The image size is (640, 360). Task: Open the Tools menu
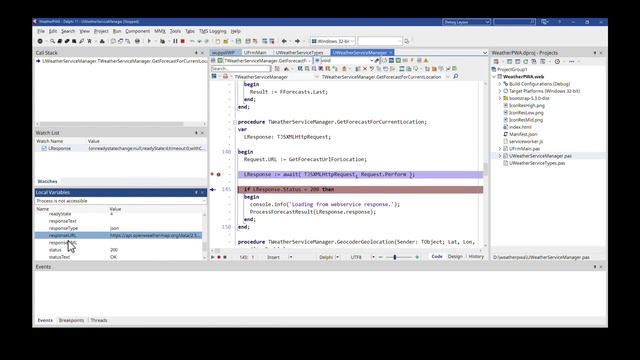tap(175, 31)
